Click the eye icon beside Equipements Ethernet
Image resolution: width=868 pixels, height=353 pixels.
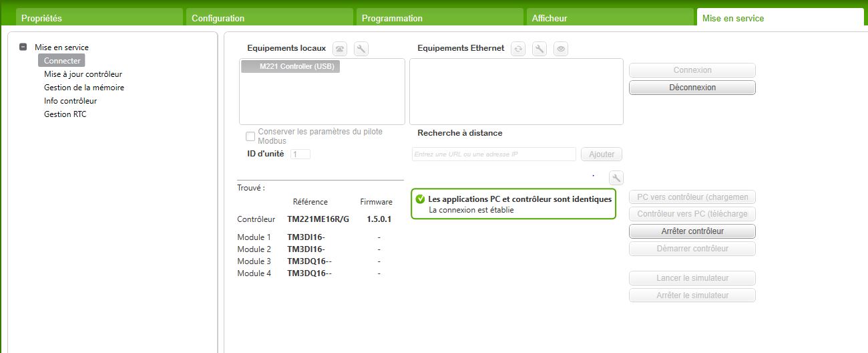(561, 49)
